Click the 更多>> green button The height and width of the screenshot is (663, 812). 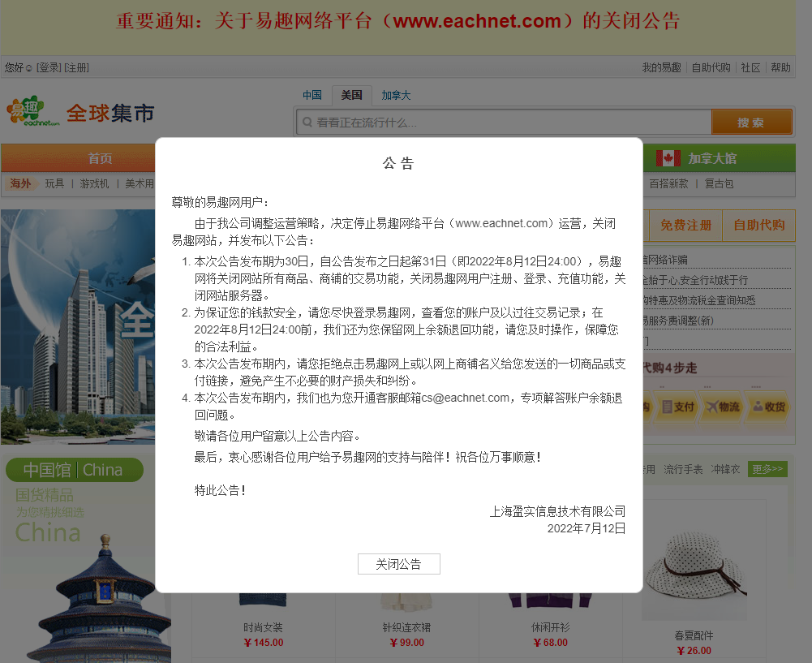tap(767, 469)
